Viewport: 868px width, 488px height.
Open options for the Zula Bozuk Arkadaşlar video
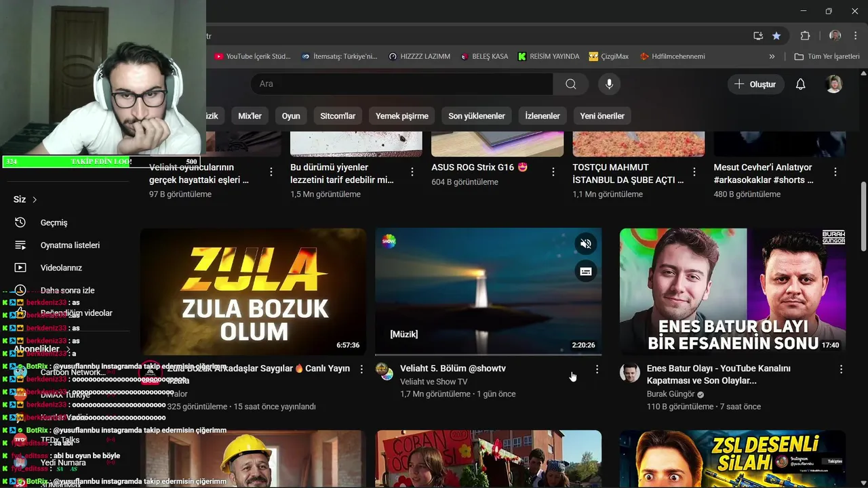[361, 369]
